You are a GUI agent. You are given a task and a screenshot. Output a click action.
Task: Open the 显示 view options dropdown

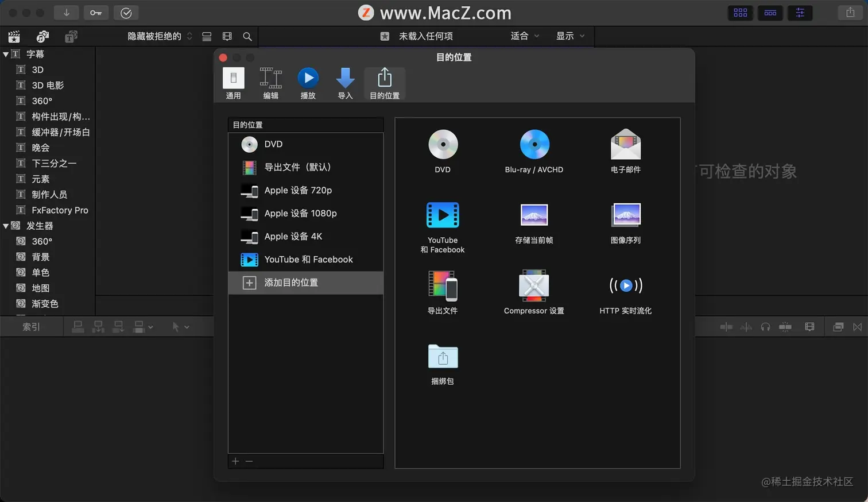570,36
